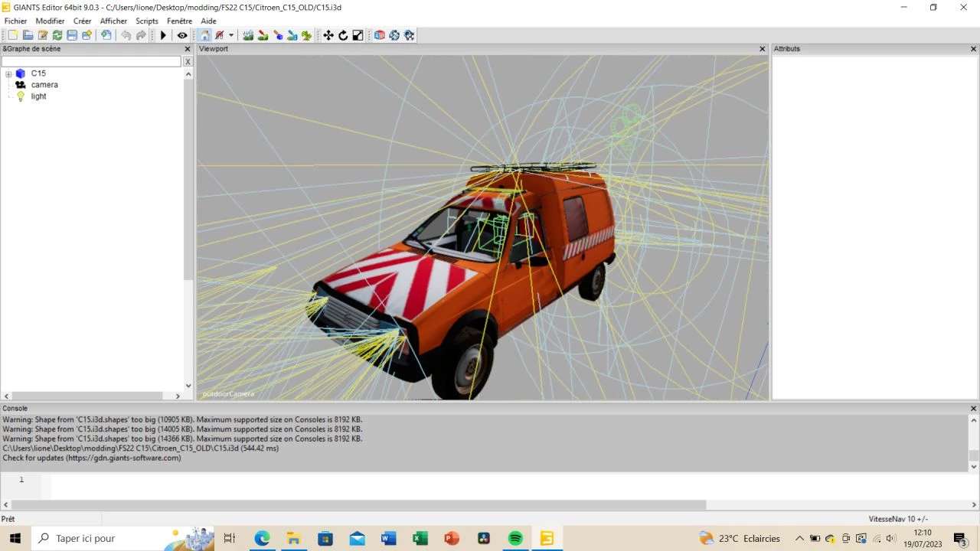Image resolution: width=980 pixels, height=551 pixels.
Task: Click the Save floppy disk icon
Action: [72, 35]
